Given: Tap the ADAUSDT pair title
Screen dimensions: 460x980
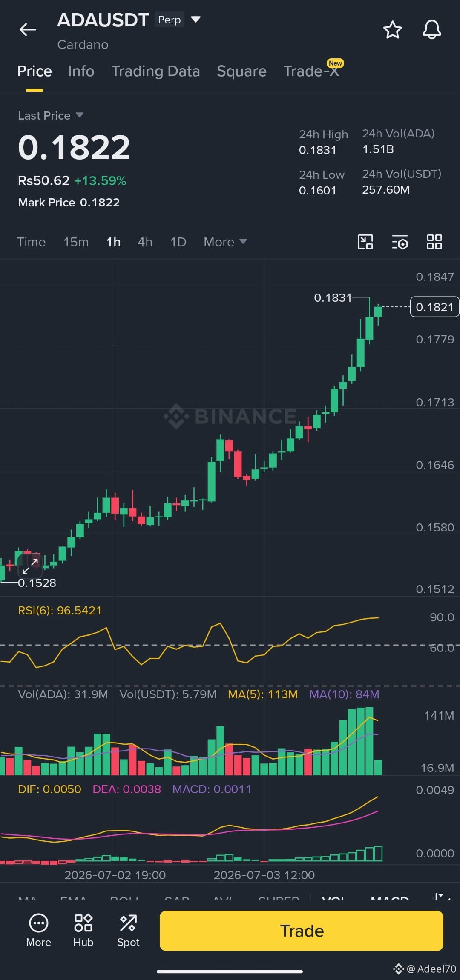Looking at the screenshot, I should click(103, 20).
